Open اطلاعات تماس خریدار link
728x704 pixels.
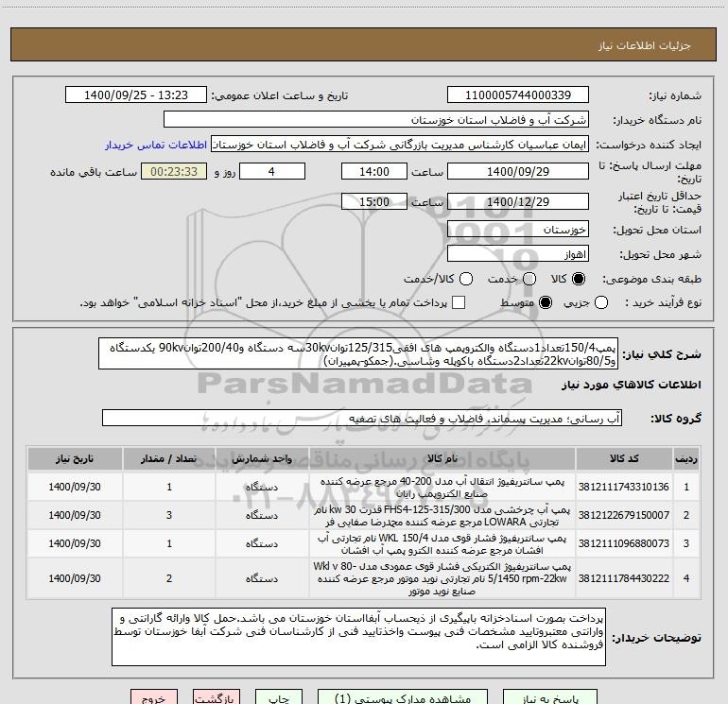(156, 145)
